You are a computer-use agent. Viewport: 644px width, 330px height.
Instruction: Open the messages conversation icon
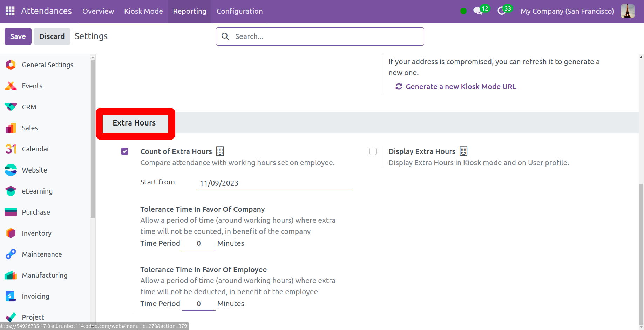point(477,11)
